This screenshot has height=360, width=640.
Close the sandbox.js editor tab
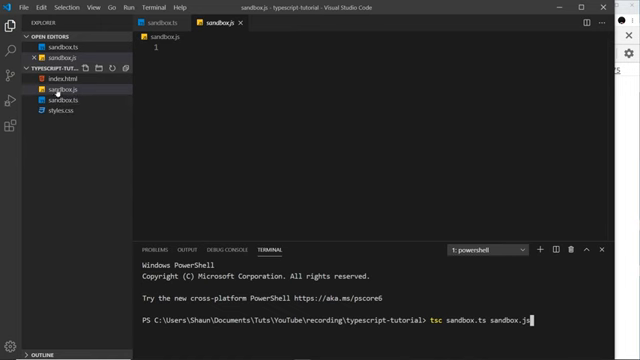pos(240,23)
